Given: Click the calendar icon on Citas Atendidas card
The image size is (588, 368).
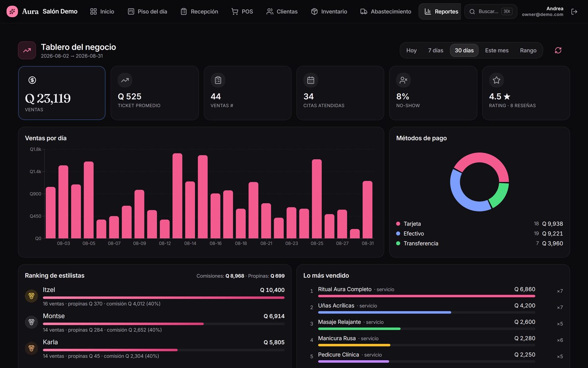Looking at the screenshot, I should coord(311,80).
